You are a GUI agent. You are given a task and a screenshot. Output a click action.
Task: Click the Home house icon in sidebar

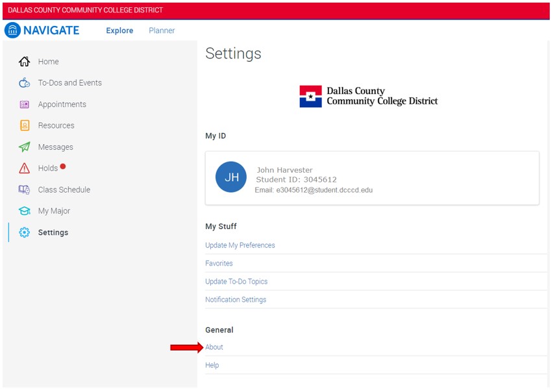pos(25,62)
